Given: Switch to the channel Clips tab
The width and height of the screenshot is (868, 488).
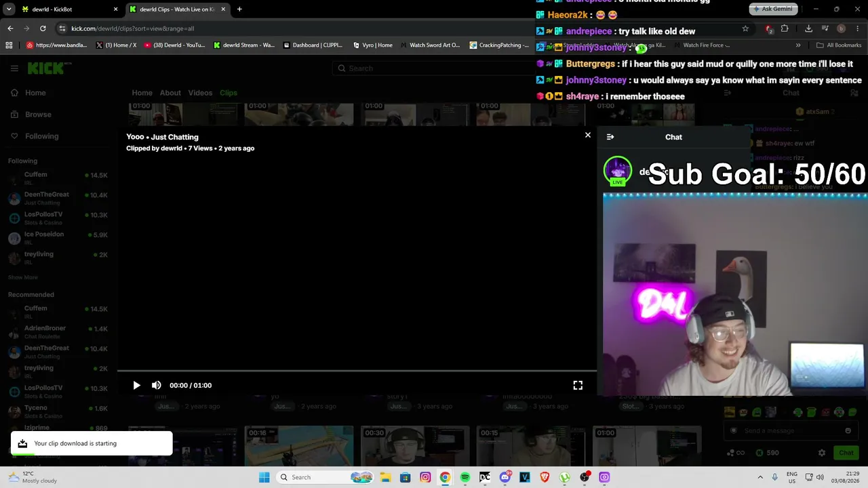Looking at the screenshot, I should tap(229, 93).
